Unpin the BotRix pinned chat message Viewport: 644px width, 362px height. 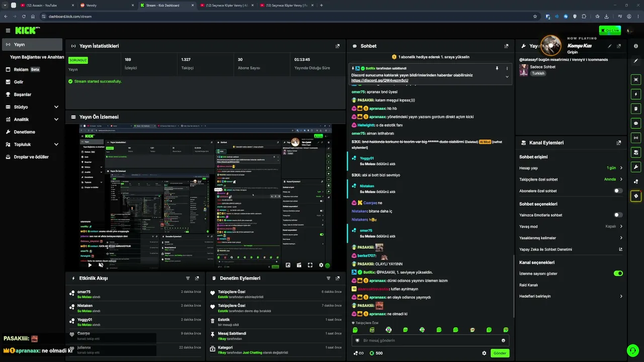[x=497, y=68]
